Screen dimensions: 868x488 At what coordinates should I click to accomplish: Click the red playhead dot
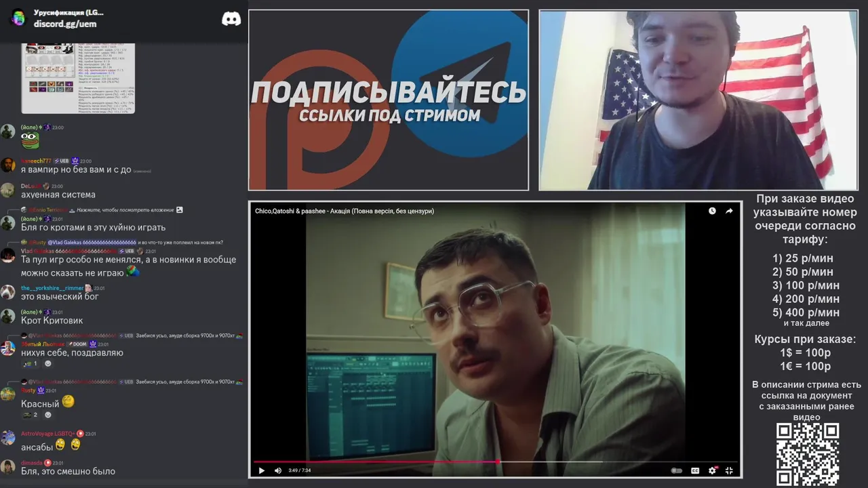coord(498,462)
